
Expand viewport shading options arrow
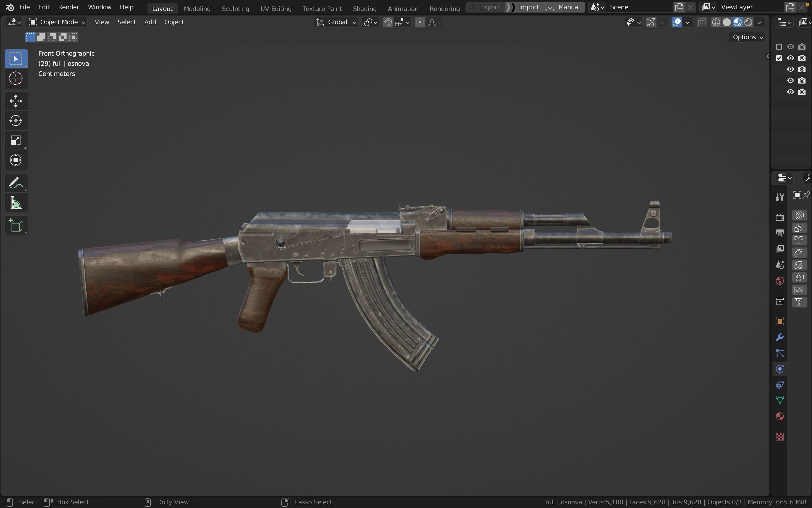[759, 23]
